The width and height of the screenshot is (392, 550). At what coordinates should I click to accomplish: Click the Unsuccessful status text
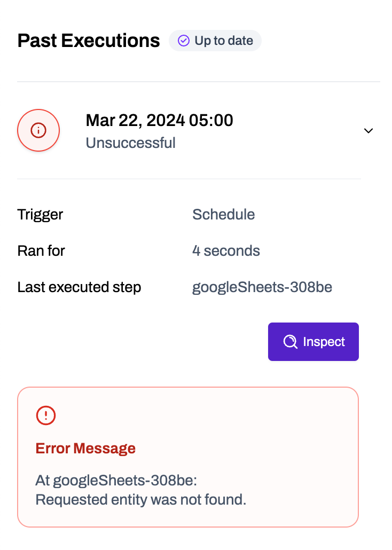[130, 143]
